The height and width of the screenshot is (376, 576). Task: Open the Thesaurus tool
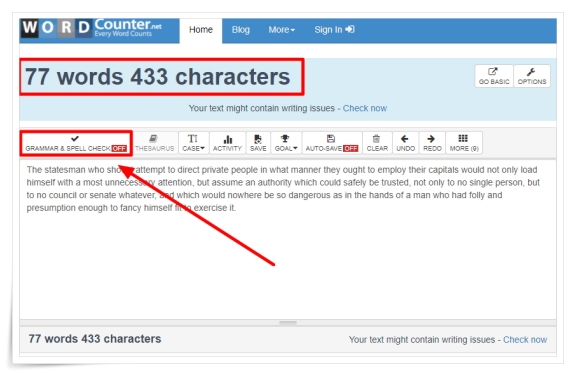(154, 143)
